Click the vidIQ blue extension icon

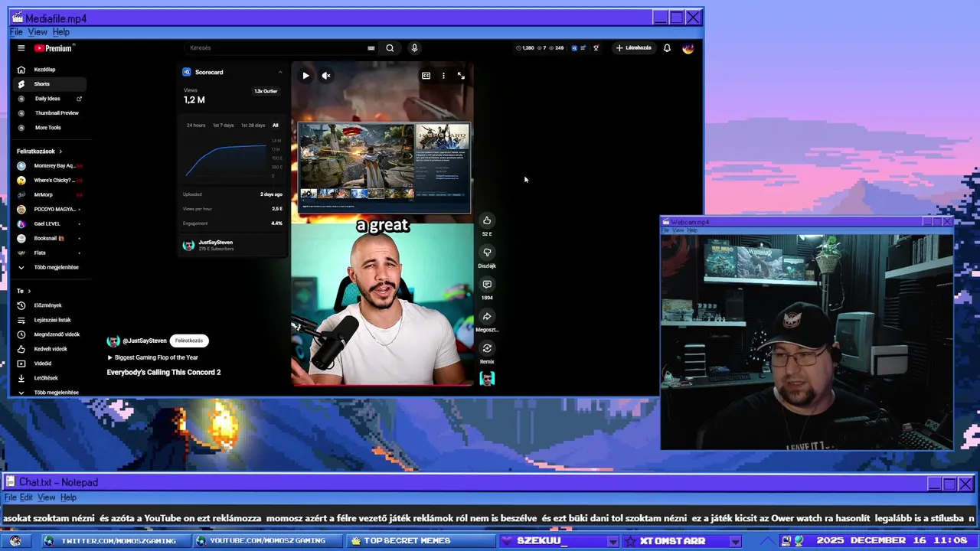[x=575, y=48]
